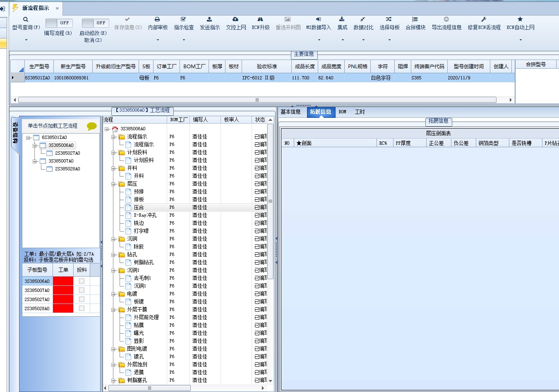Click the 型号查询 search icon

click(x=26, y=19)
